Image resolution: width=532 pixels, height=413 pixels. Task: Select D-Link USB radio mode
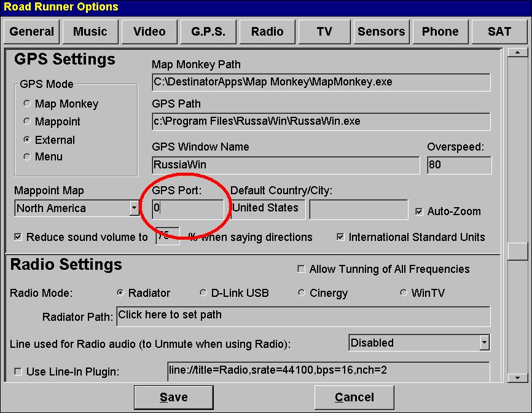[x=203, y=293]
